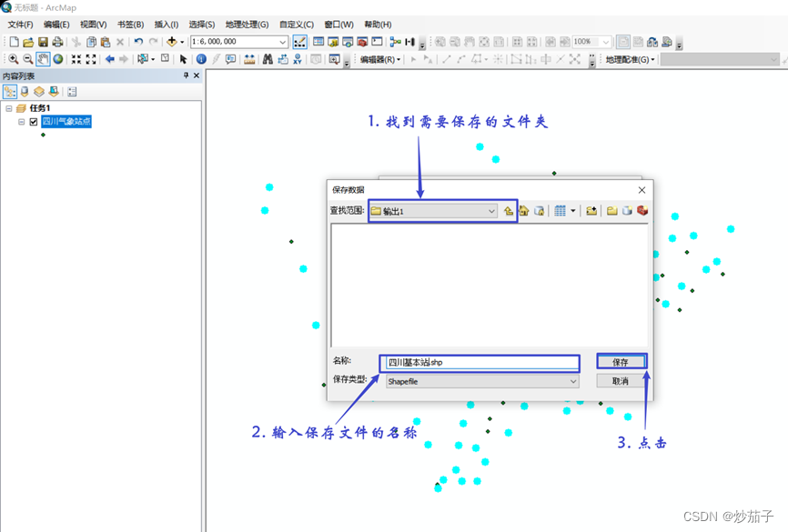The height and width of the screenshot is (532, 788).
Task: Click the 取消 button in dialog
Action: point(621,381)
